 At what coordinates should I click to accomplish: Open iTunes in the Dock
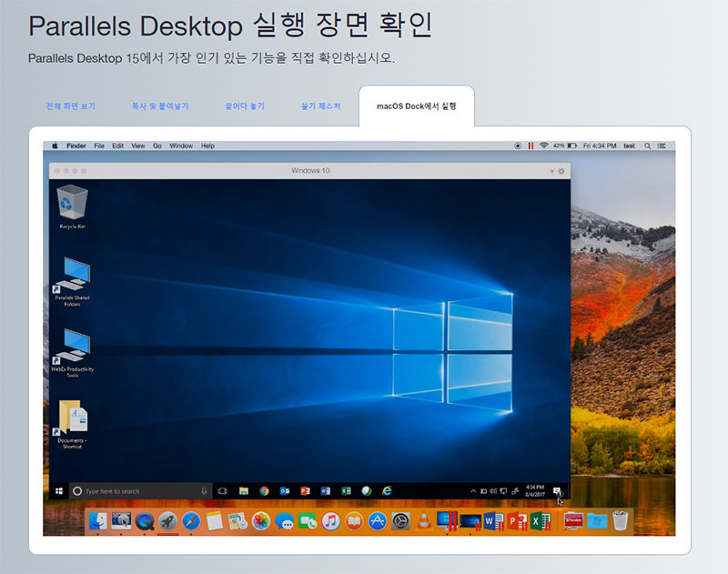click(x=330, y=521)
